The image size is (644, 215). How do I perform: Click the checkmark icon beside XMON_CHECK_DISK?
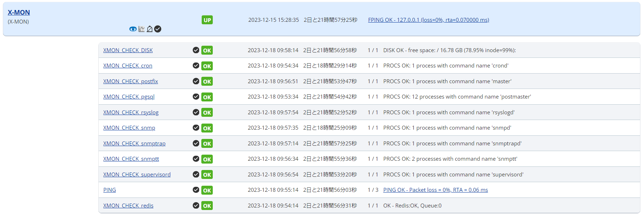coord(196,50)
